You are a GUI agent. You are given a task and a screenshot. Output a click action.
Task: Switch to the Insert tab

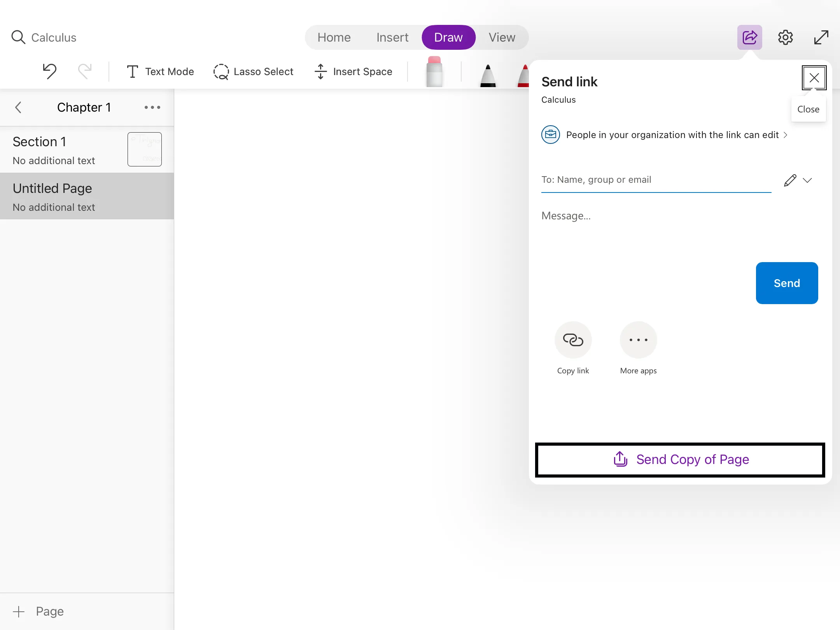pyautogui.click(x=392, y=38)
